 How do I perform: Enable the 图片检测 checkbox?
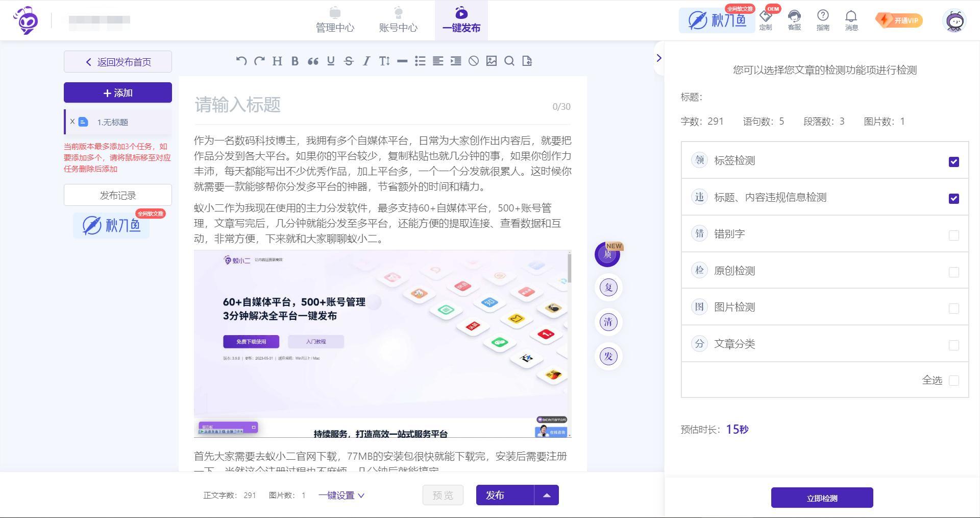click(x=953, y=308)
